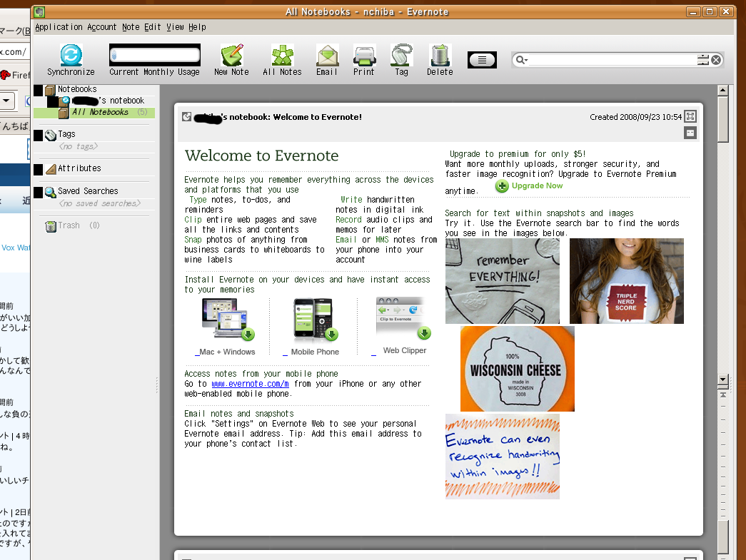
Task: Open the search field options lines icon
Action: [702, 60]
